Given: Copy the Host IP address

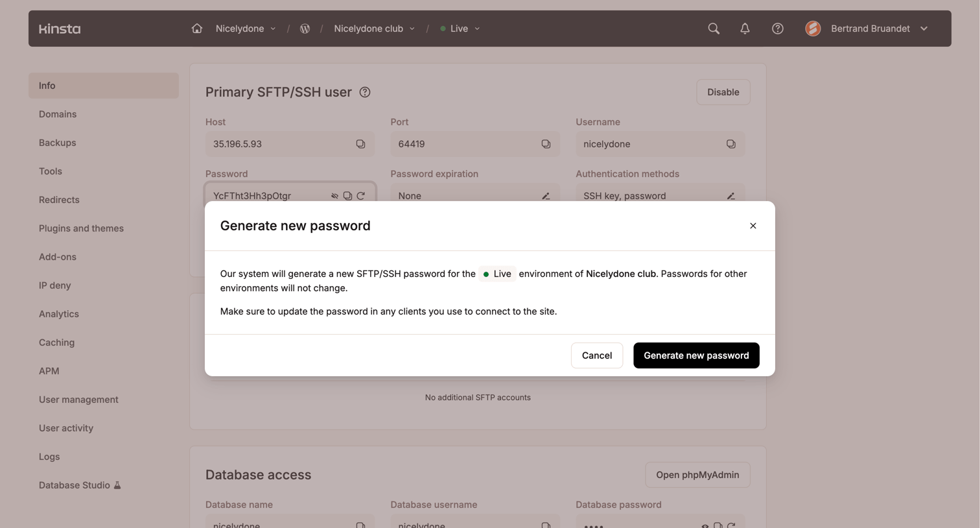Looking at the screenshot, I should (x=360, y=144).
